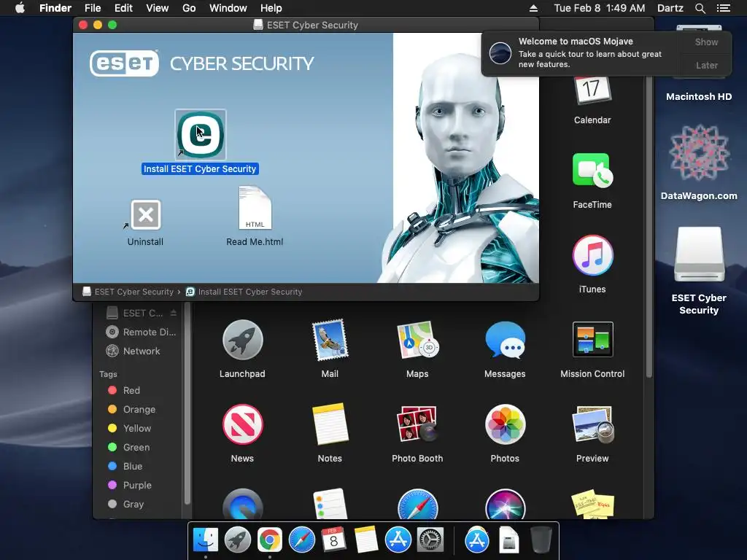The image size is (747, 560).
Task: Click Finder icon in the Dock
Action: pyautogui.click(x=206, y=540)
